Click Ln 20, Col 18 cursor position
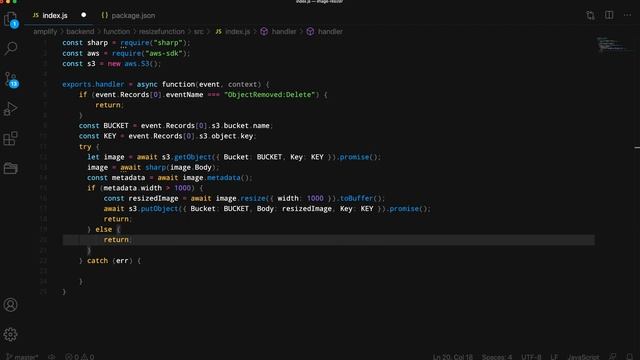640x360 pixels. 453,357
